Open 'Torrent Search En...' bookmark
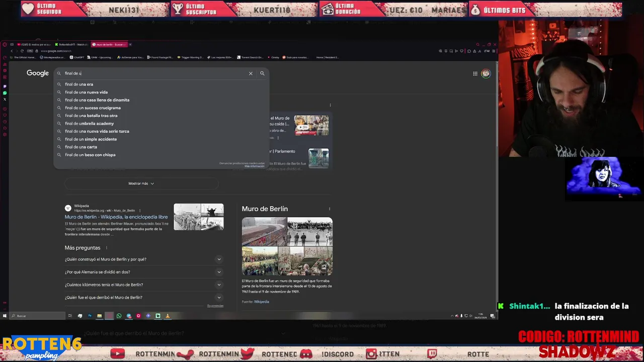644x362 pixels. point(250,57)
